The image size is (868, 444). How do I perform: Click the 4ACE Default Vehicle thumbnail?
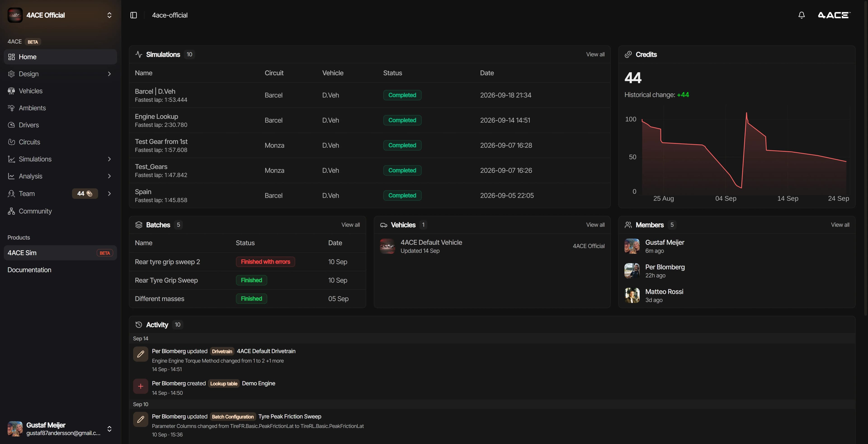coord(387,246)
